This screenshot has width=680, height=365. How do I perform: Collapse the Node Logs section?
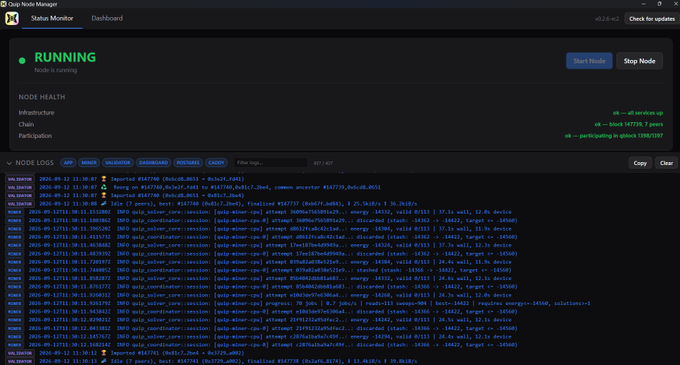[x=9, y=163]
